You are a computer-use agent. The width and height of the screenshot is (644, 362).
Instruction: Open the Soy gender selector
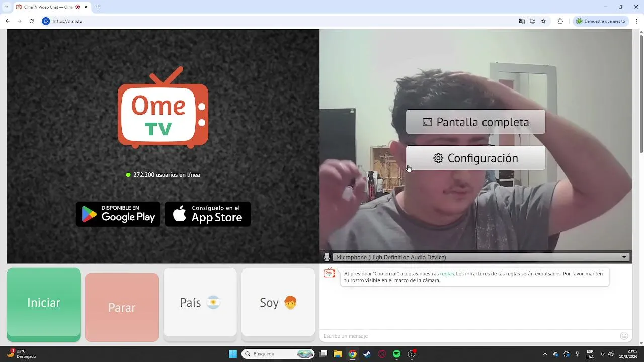click(x=278, y=302)
